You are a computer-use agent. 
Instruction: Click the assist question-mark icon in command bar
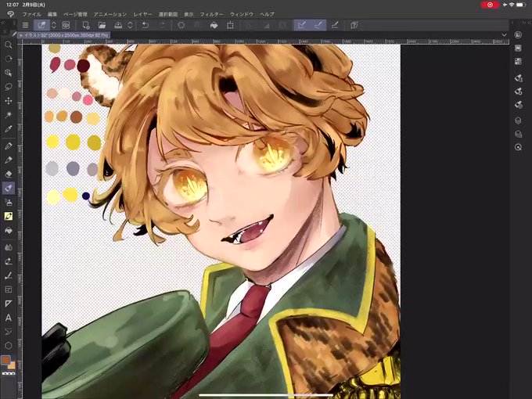(354, 25)
